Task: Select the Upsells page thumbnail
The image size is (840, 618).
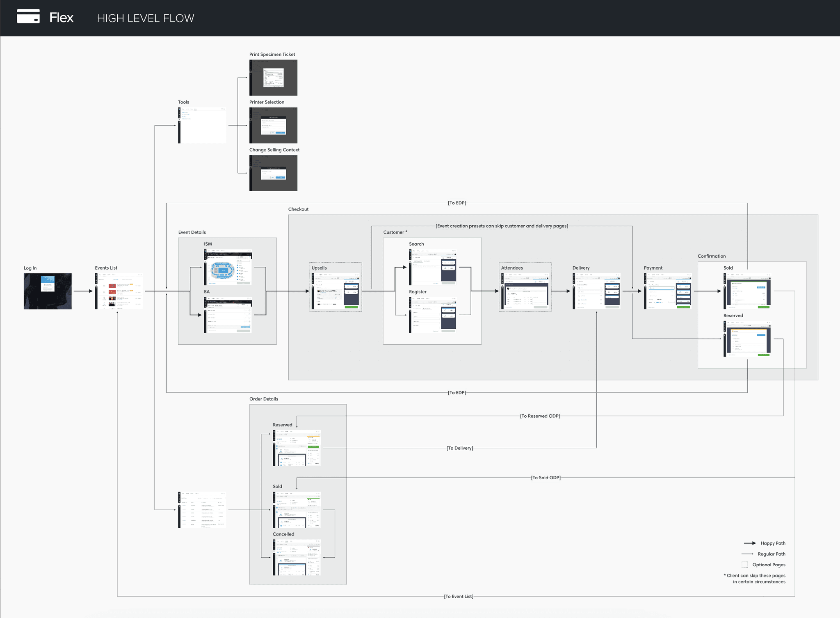Action: pyautogui.click(x=335, y=291)
